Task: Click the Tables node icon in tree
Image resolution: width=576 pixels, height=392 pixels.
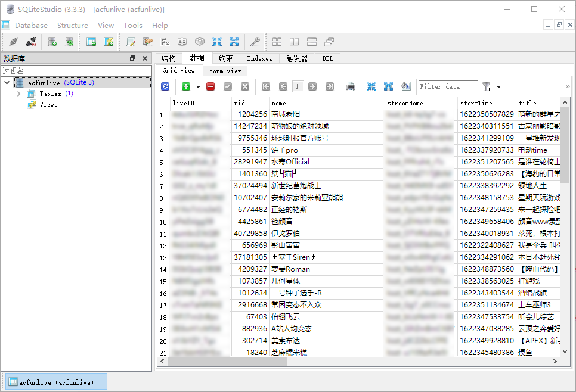Action: click(32, 94)
